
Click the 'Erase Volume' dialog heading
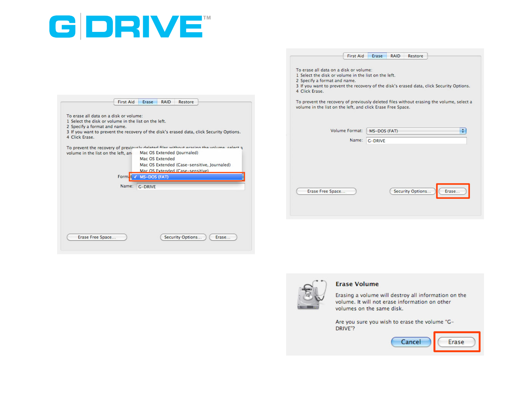coord(357,284)
